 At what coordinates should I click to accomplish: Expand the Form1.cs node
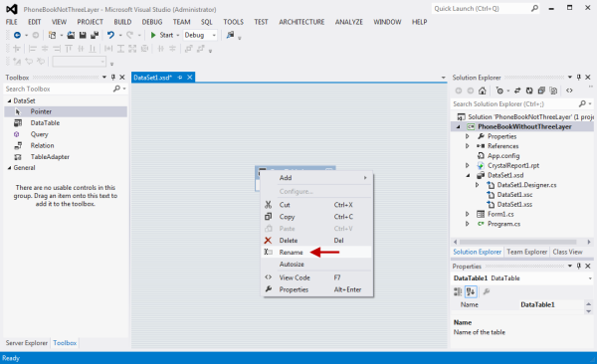468,214
